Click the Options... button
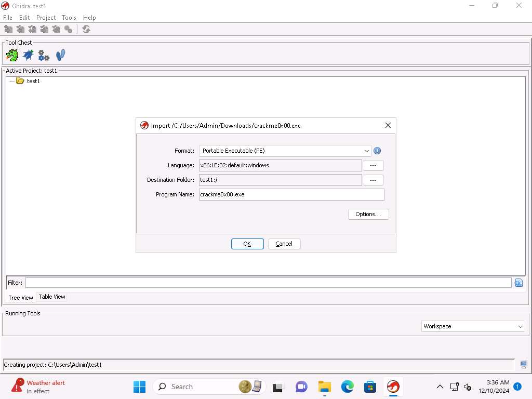This screenshot has height=399, width=532. (368, 214)
